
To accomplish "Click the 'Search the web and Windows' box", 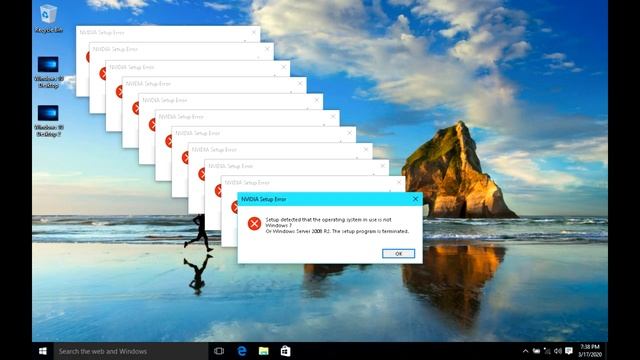I will 131,351.
